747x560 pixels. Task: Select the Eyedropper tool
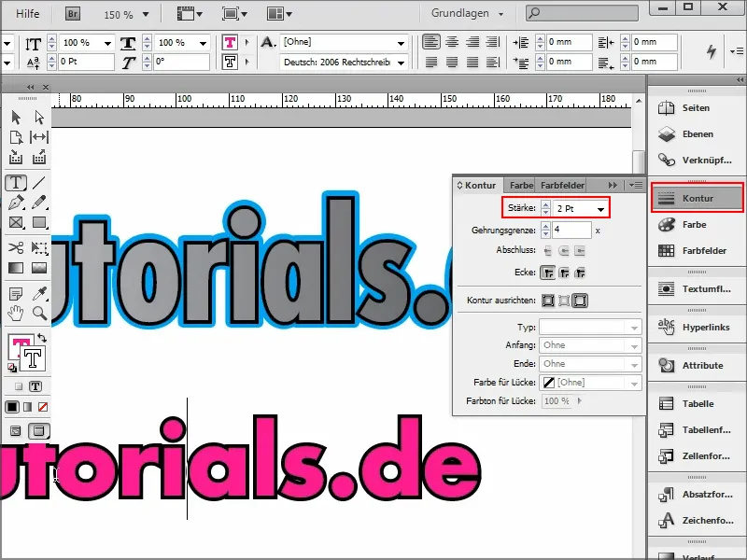(x=40, y=294)
